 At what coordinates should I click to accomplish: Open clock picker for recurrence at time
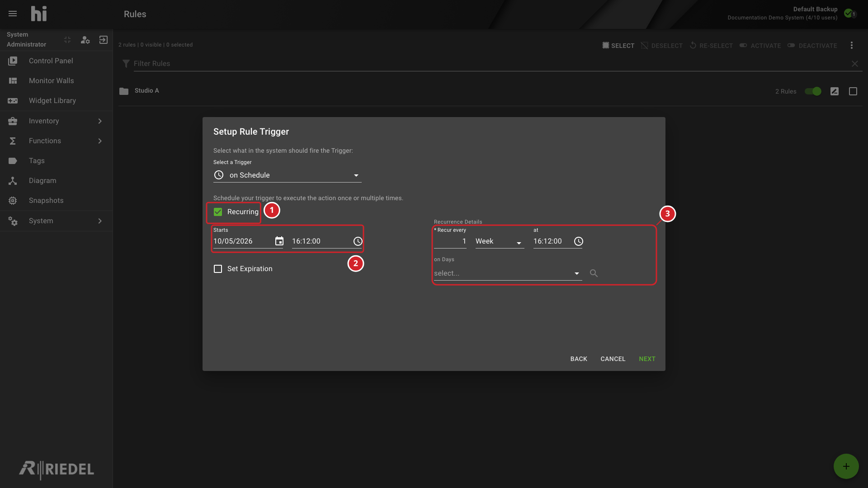tap(578, 241)
